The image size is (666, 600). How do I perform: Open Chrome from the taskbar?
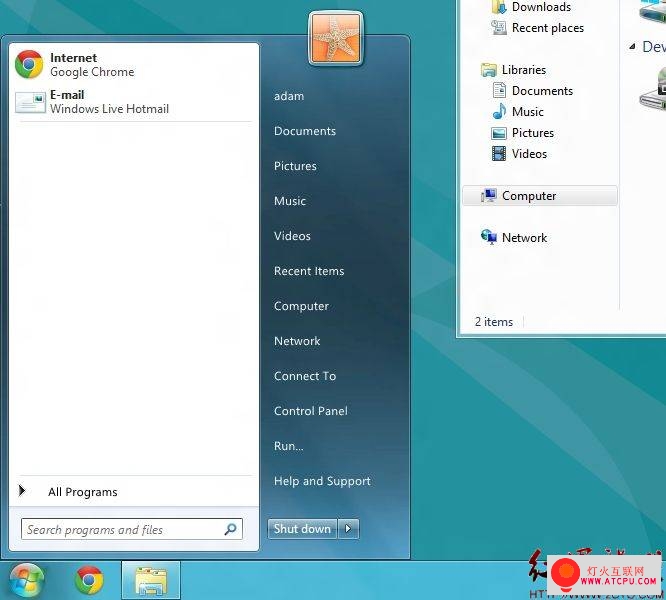coord(89,580)
